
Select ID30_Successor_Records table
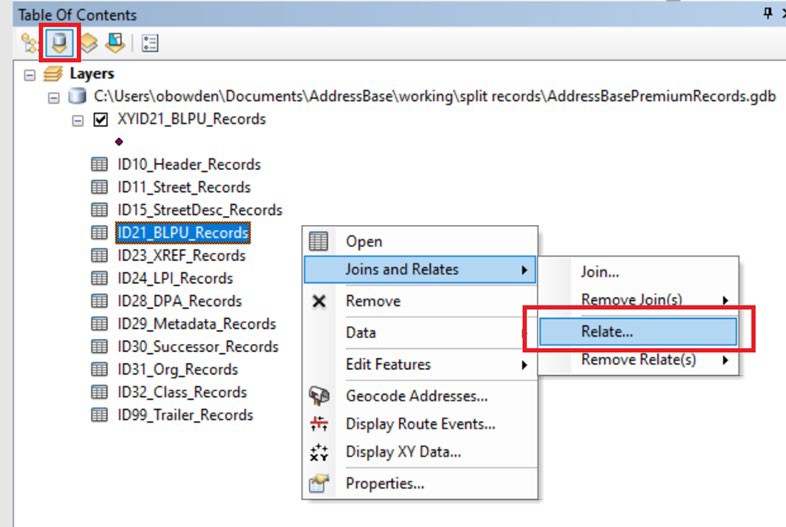pyautogui.click(x=198, y=346)
